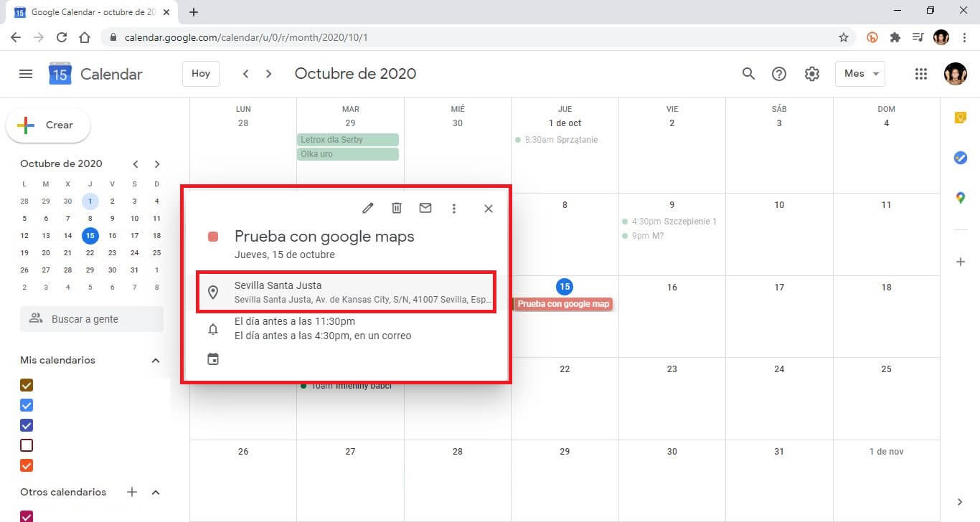Screen dimensions: 980x522
Task: Show previous month in mini calendar
Action: click(136, 164)
